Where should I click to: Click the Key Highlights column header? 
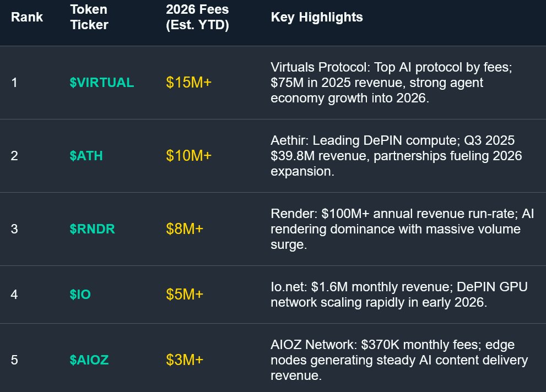coord(317,17)
